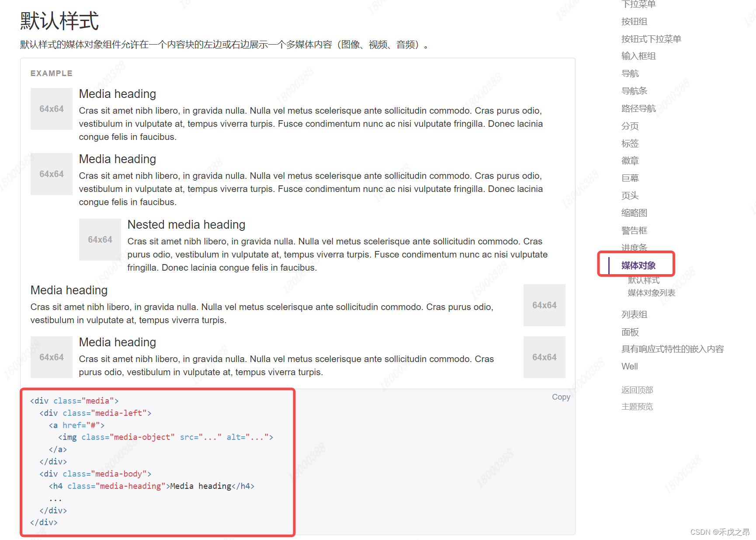Click the media-body div code line
Screen dimensions: 756x540
coord(95,474)
